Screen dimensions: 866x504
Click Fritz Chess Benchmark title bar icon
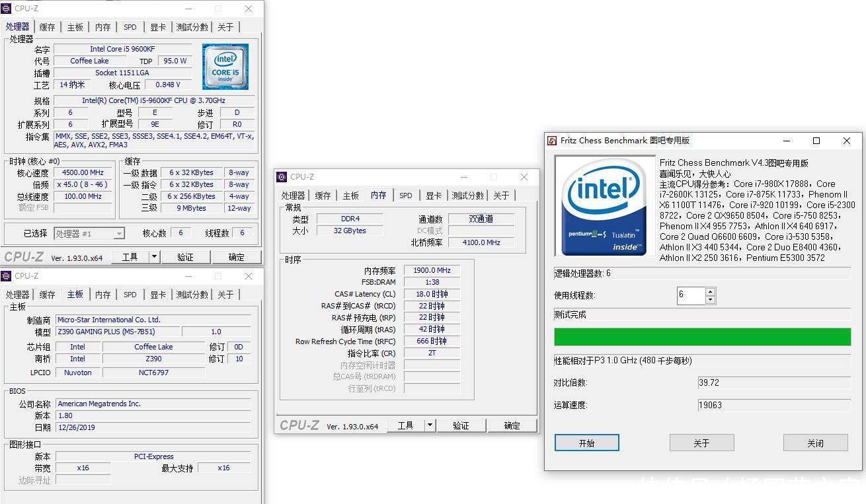pyautogui.click(x=552, y=141)
